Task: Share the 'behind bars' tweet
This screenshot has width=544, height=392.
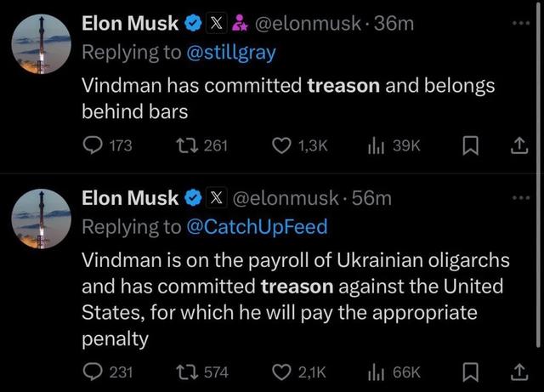Action: [x=519, y=145]
